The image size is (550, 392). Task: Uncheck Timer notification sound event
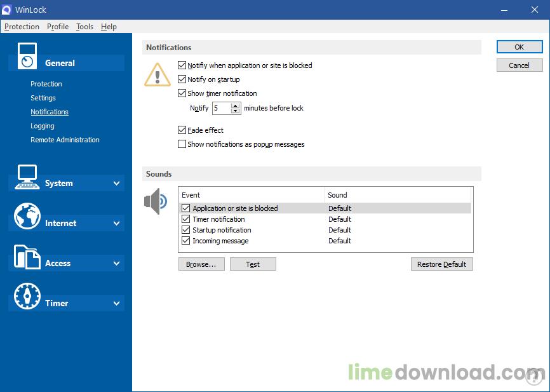(185, 219)
